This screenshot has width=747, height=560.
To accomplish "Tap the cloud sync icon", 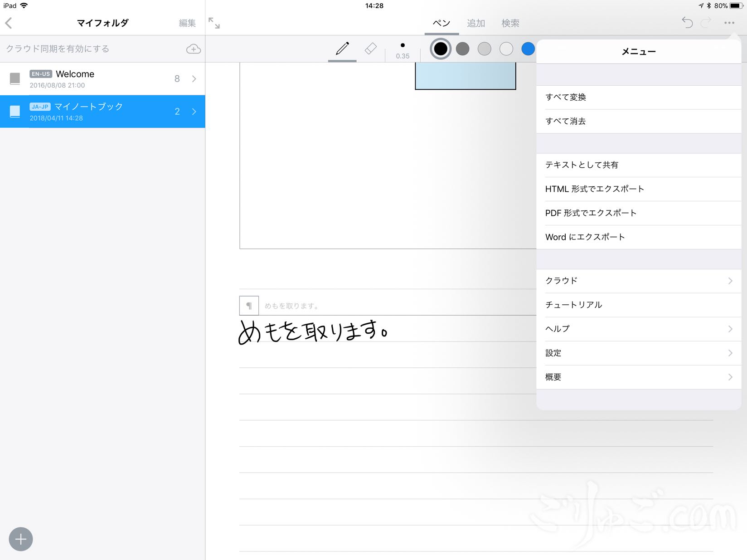I will coord(194,49).
